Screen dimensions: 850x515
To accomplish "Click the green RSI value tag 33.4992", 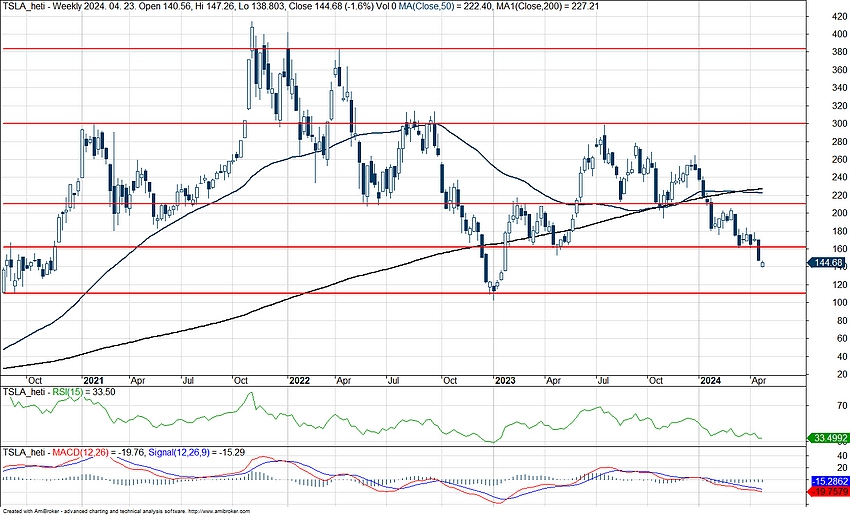I will point(826,437).
